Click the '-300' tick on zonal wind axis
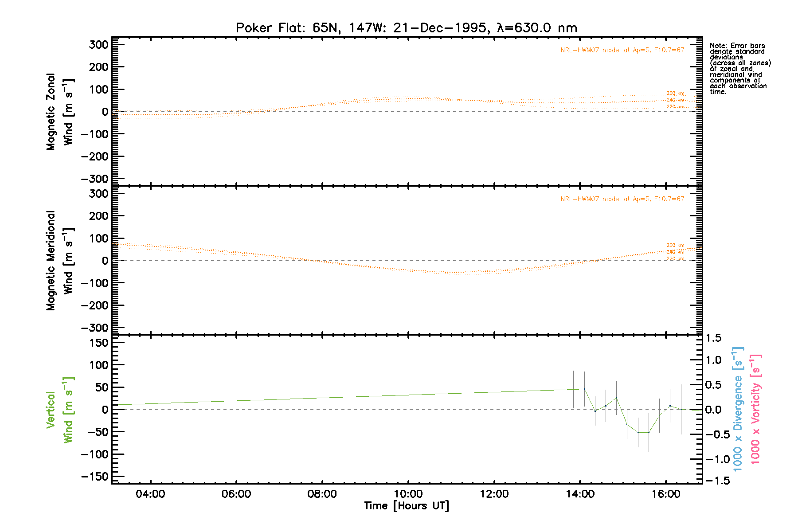Image resolution: width=798 pixels, height=532 pixels. pyautogui.click(x=95, y=179)
